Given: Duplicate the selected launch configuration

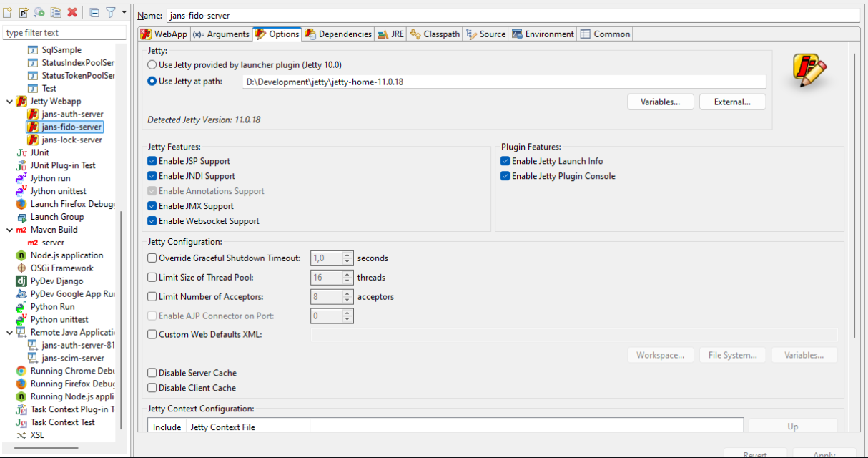Looking at the screenshot, I should (x=55, y=12).
